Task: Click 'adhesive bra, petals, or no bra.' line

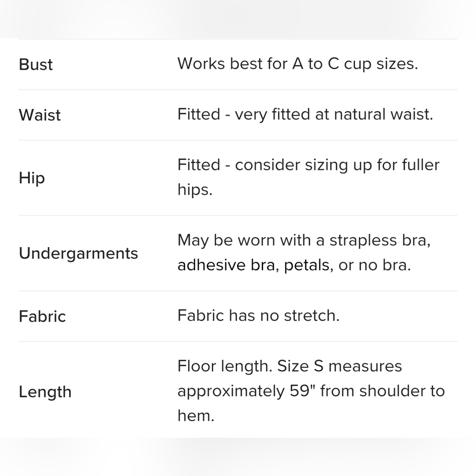Action: (294, 265)
